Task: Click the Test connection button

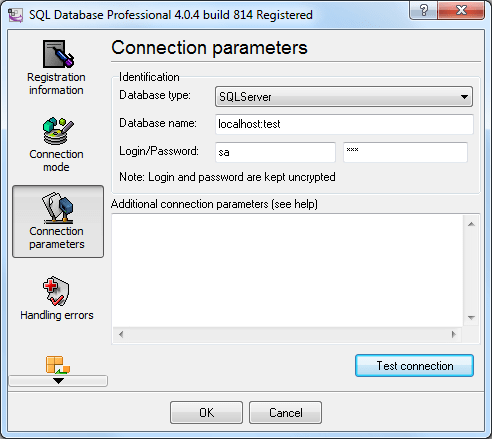Action: (414, 366)
